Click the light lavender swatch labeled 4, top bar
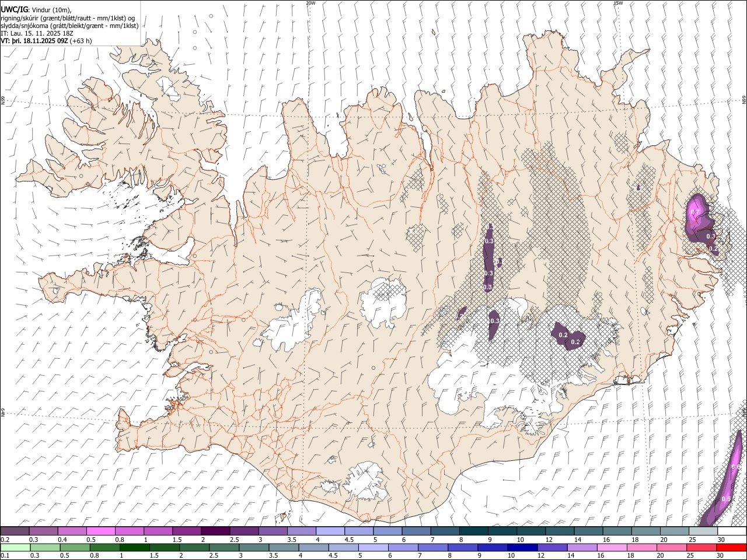The width and height of the screenshot is (747, 560). [330, 531]
